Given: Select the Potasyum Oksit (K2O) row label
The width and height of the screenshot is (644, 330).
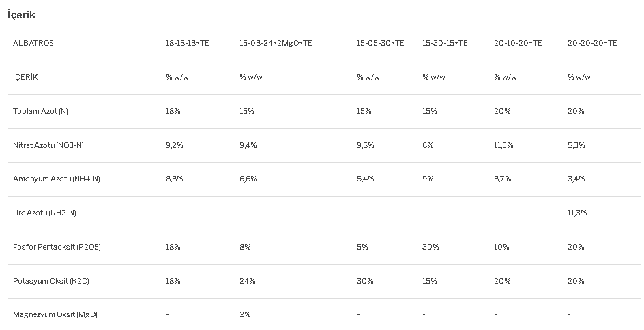Looking at the screenshot, I should point(51,281).
